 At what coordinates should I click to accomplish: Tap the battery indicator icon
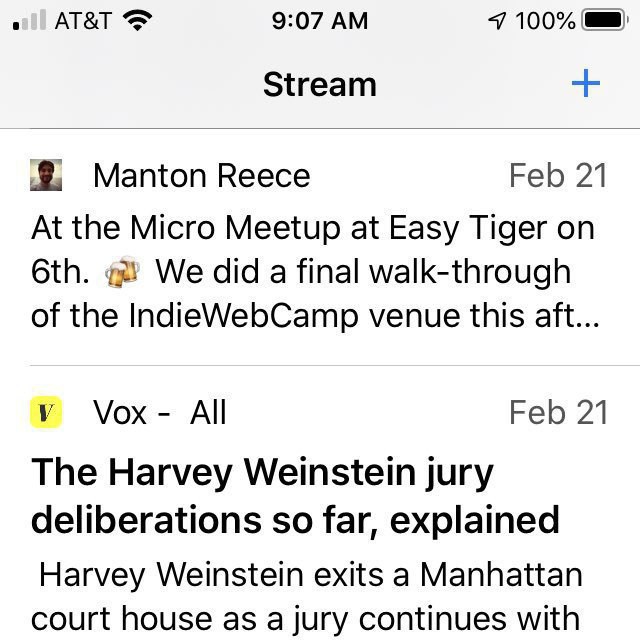tap(604, 20)
